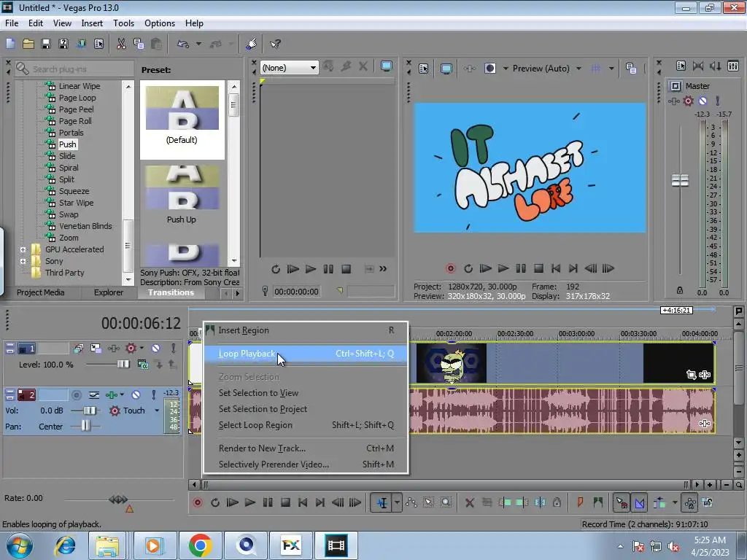747x560 pixels.
Task: Pause playback in timeline transport bar
Action: click(268, 502)
